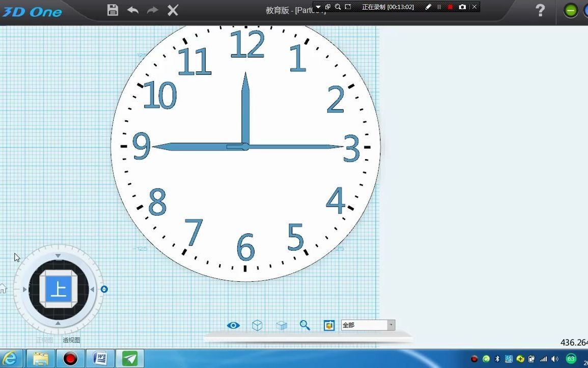The image size is (588, 368).
Task: Open the recorder dropdown triangle menu
Action: (x=318, y=7)
